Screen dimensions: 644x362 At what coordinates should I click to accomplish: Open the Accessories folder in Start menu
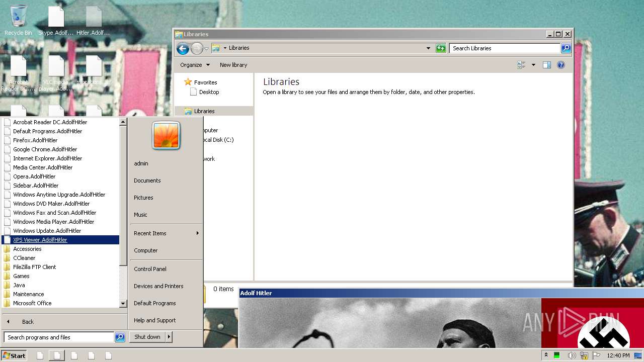coord(27,249)
